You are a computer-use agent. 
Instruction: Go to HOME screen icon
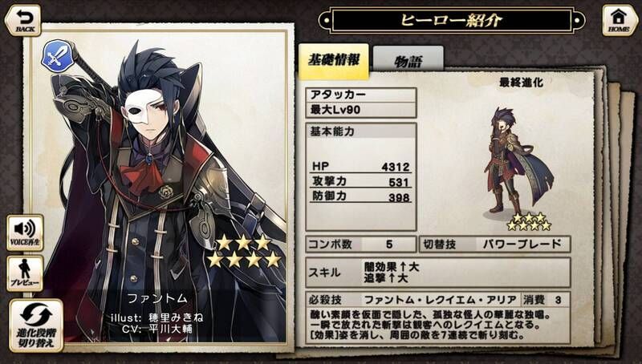pos(619,20)
